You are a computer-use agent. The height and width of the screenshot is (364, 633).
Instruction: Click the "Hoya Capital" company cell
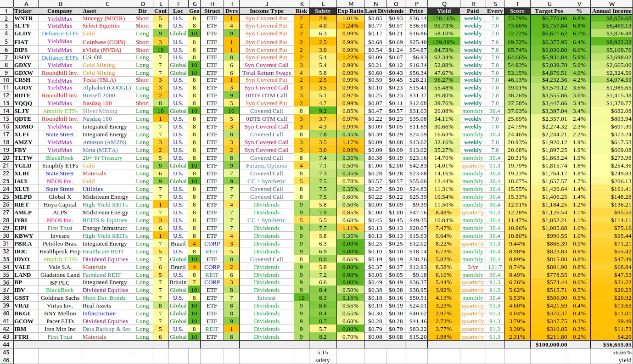(x=60, y=205)
